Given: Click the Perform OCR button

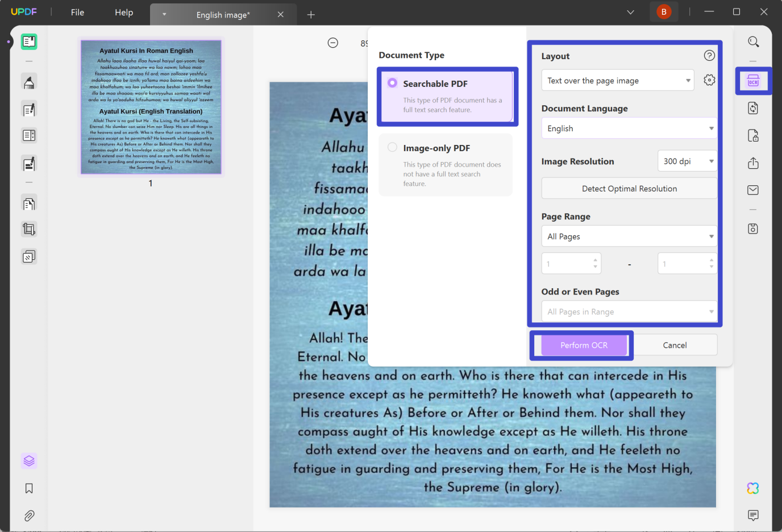Looking at the screenshot, I should click(583, 344).
